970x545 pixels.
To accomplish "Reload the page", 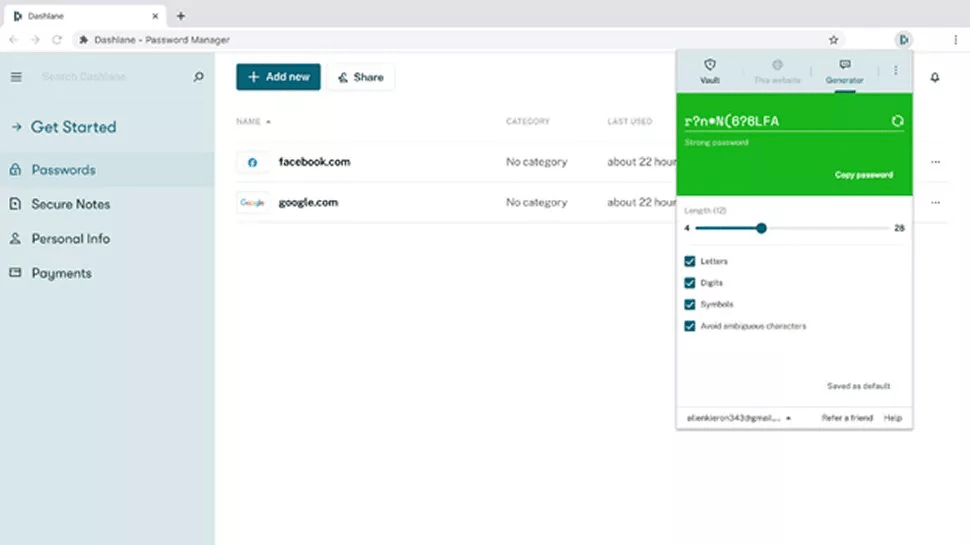I will [x=57, y=40].
